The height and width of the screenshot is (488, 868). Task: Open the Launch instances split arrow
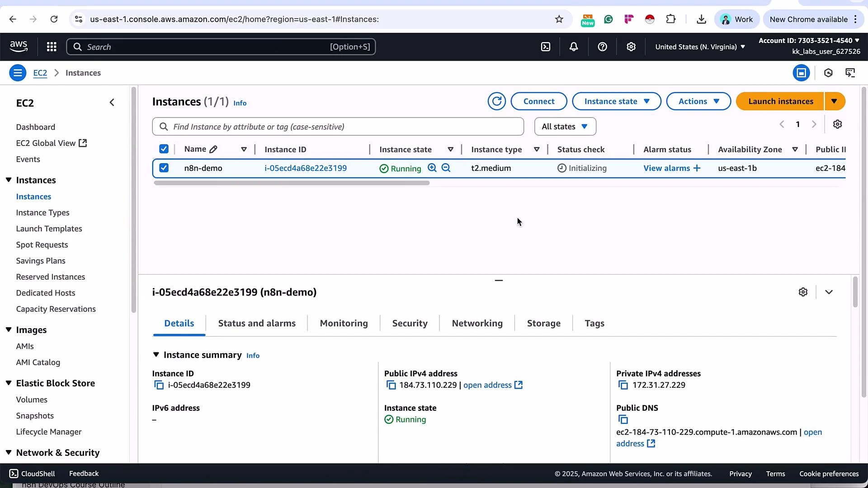(835, 101)
